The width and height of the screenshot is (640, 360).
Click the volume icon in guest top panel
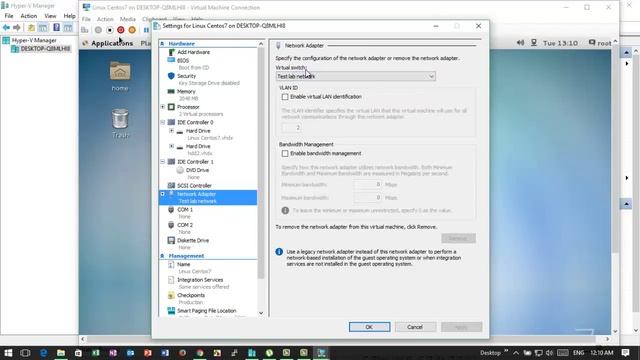[520, 42]
